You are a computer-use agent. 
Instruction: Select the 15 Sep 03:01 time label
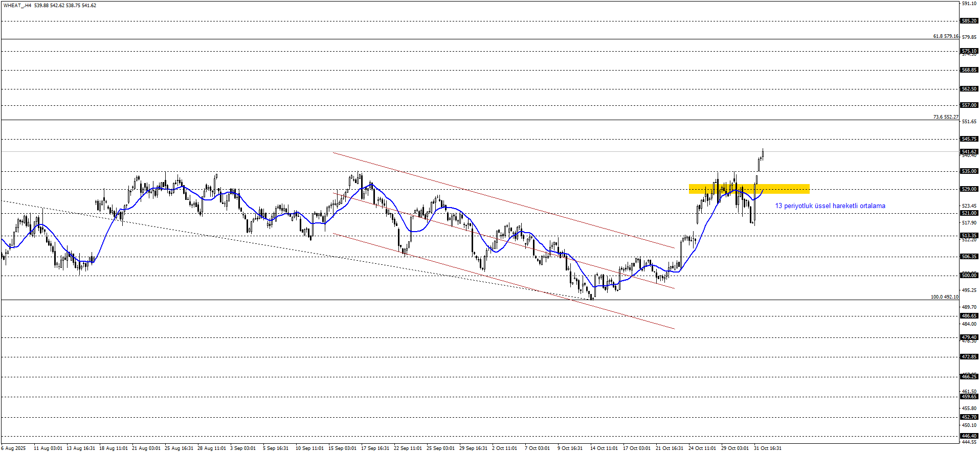(342, 448)
